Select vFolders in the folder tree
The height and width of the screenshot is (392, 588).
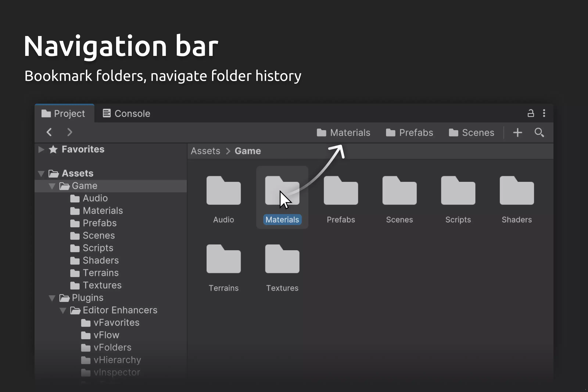click(x=106, y=348)
